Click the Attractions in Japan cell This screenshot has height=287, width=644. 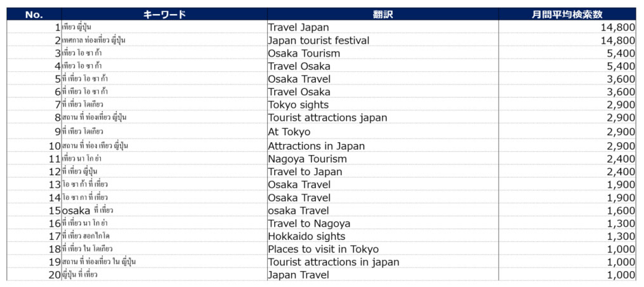click(383, 145)
